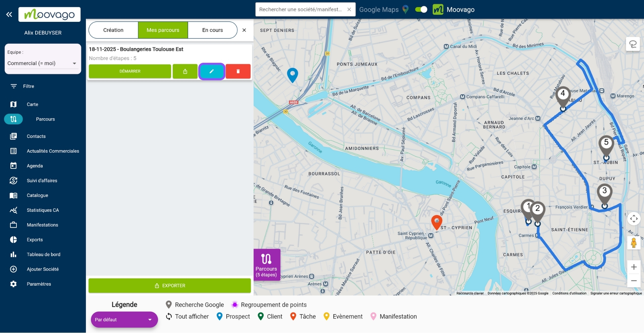Image resolution: width=644 pixels, height=333 pixels.
Task: Collapse sidebar with double-chevron icon
Action: click(9, 14)
